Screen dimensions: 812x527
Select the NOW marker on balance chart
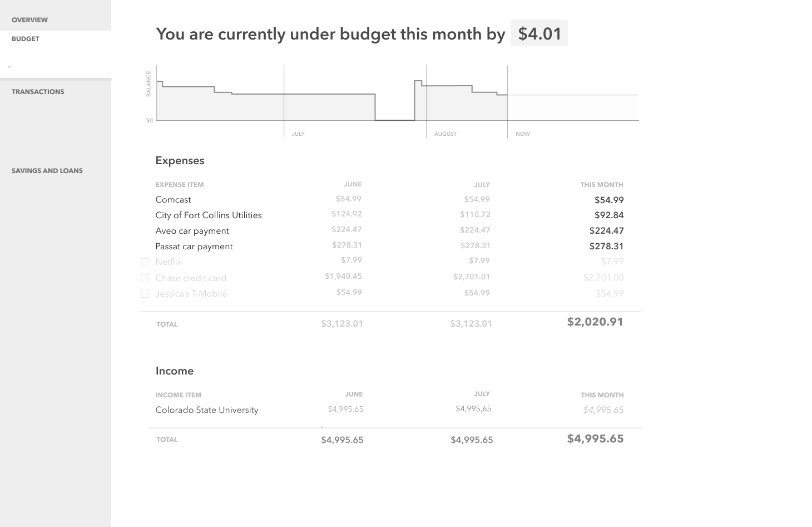523,134
